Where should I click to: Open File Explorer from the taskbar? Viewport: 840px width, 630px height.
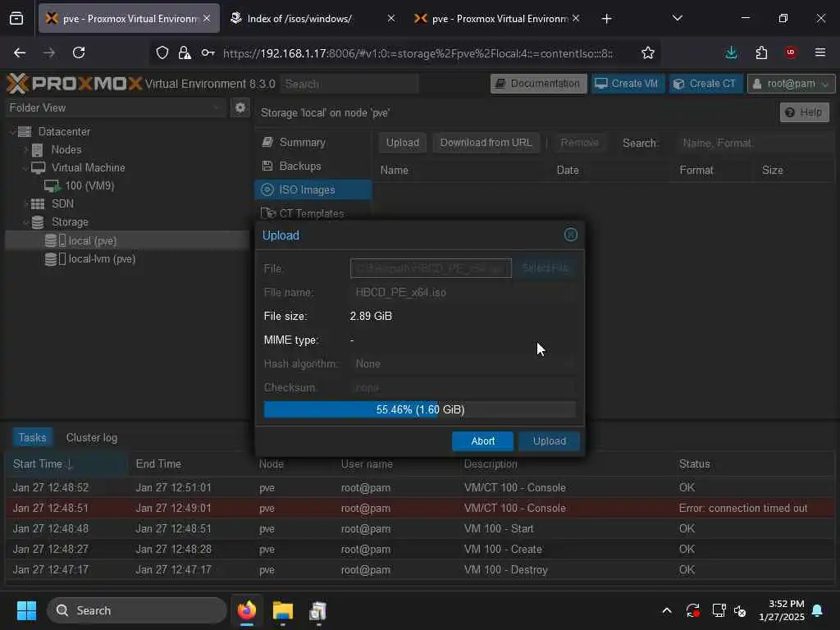pos(282,610)
